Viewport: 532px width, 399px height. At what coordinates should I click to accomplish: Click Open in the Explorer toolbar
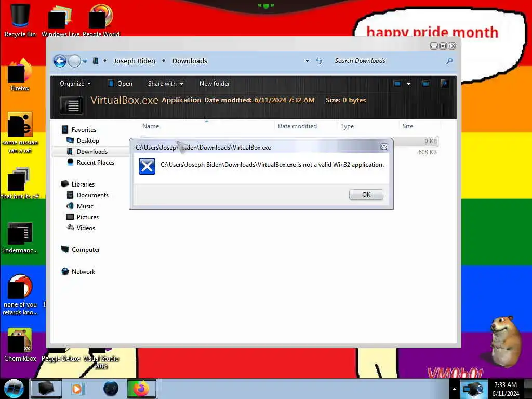pos(120,84)
